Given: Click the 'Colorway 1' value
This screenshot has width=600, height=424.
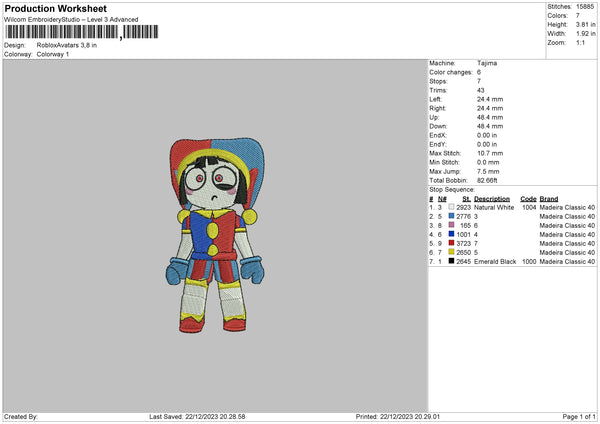Looking at the screenshot, I should (x=53, y=54).
